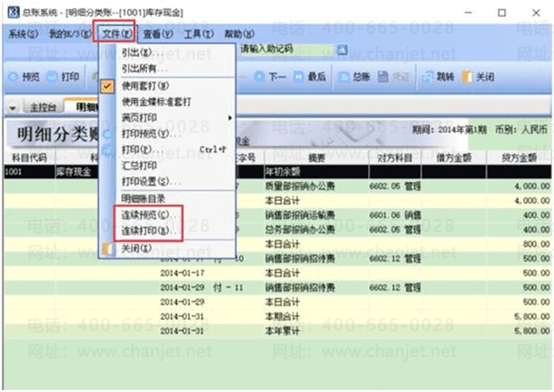Open the 工具 menu
Image resolution: width=554 pixels, height=392 pixels.
199,33
